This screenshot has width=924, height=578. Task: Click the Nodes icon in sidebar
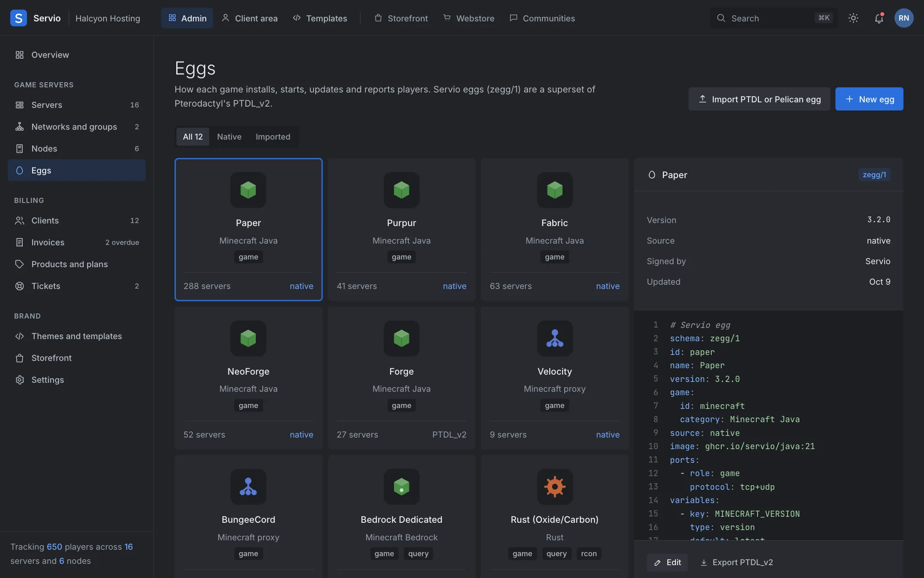click(20, 149)
